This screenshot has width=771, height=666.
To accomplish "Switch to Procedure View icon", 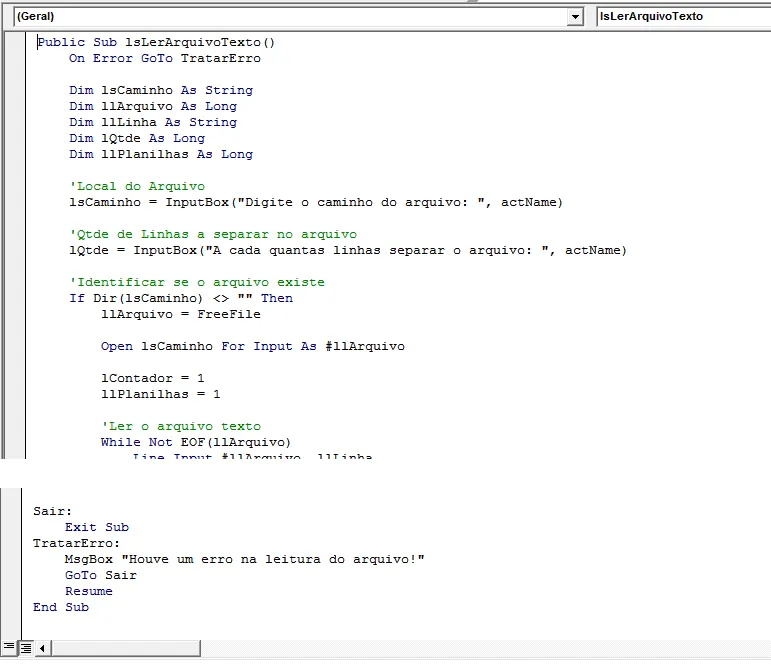I will click(x=9, y=648).
